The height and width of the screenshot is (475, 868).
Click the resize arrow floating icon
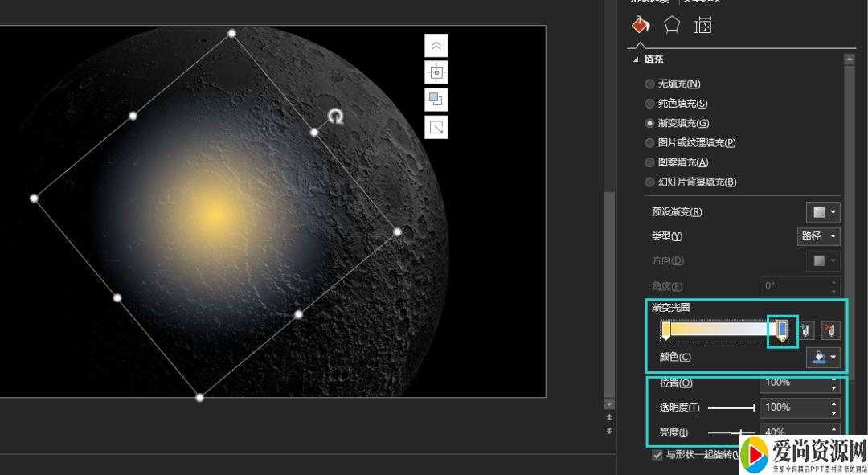436,127
